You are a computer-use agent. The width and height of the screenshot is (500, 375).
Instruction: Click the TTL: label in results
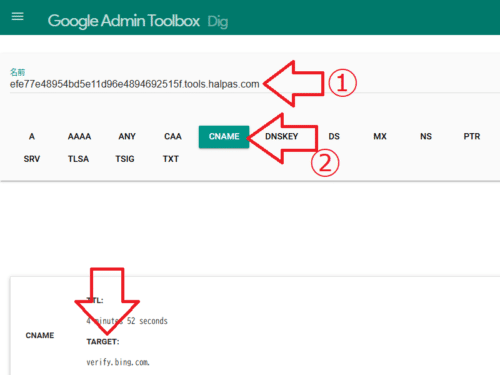click(95, 300)
